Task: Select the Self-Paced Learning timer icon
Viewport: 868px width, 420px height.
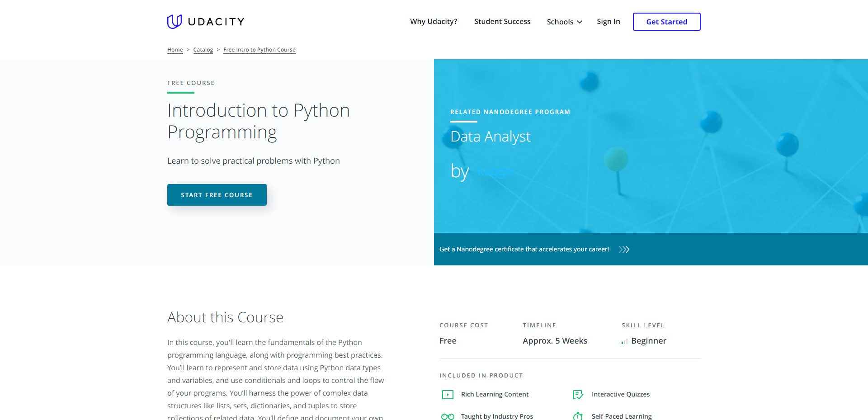Action: pos(577,415)
